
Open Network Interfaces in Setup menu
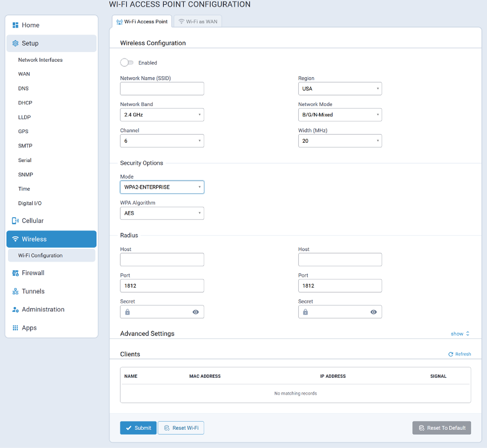[x=40, y=60]
